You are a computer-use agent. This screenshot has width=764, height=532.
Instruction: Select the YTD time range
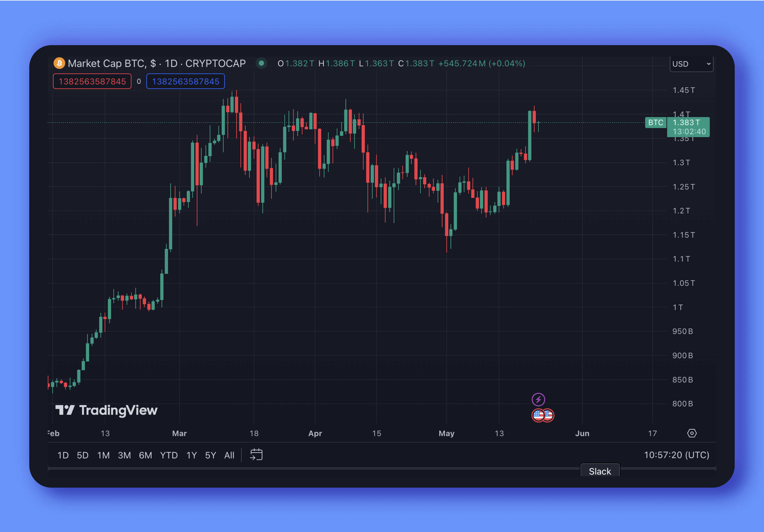169,455
